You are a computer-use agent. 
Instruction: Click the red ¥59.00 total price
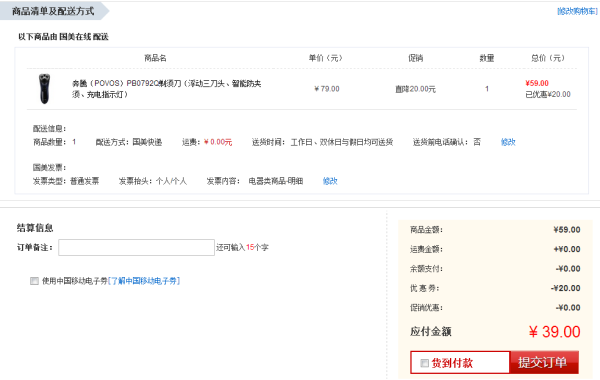tap(537, 83)
